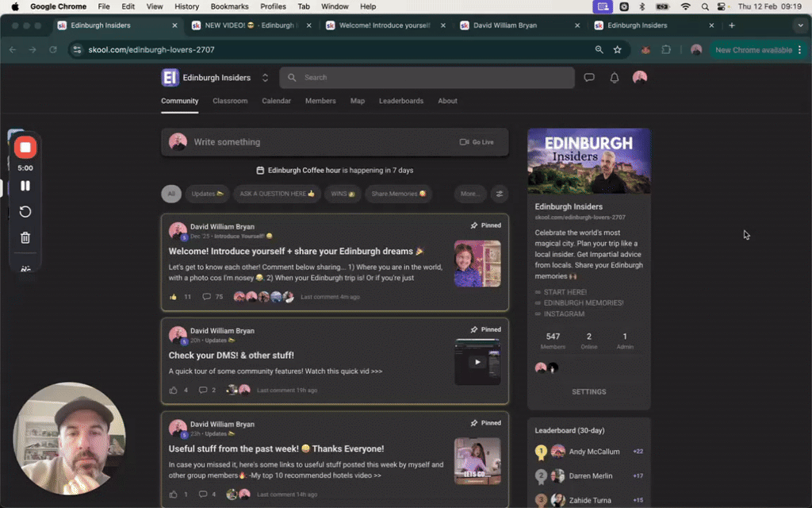The width and height of the screenshot is (812, 508).
Task: Expand the Chrome tab search chevron
Action: (801, 25)
